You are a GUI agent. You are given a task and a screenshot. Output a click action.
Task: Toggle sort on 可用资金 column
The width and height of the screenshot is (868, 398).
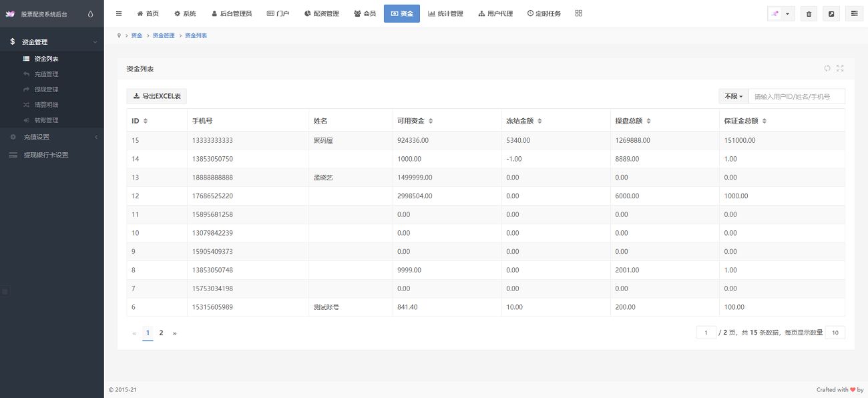click(x=431, y=121)
